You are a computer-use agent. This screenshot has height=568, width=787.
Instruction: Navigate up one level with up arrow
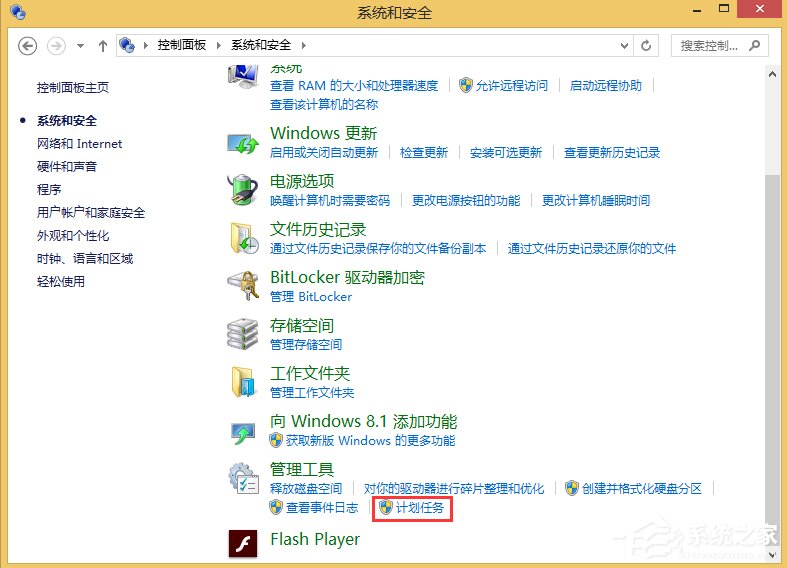tap(103, 46)
